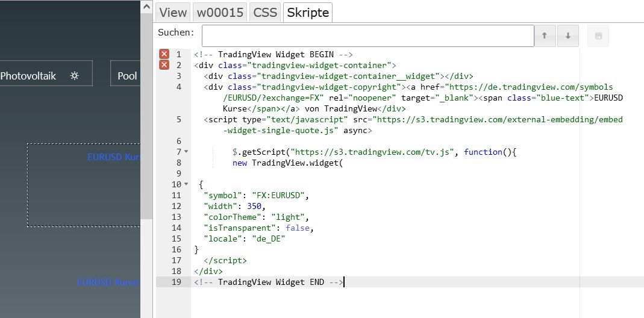Click the error marker on line 2
This screenshot has width=644, height=318.
pos(164,65)
